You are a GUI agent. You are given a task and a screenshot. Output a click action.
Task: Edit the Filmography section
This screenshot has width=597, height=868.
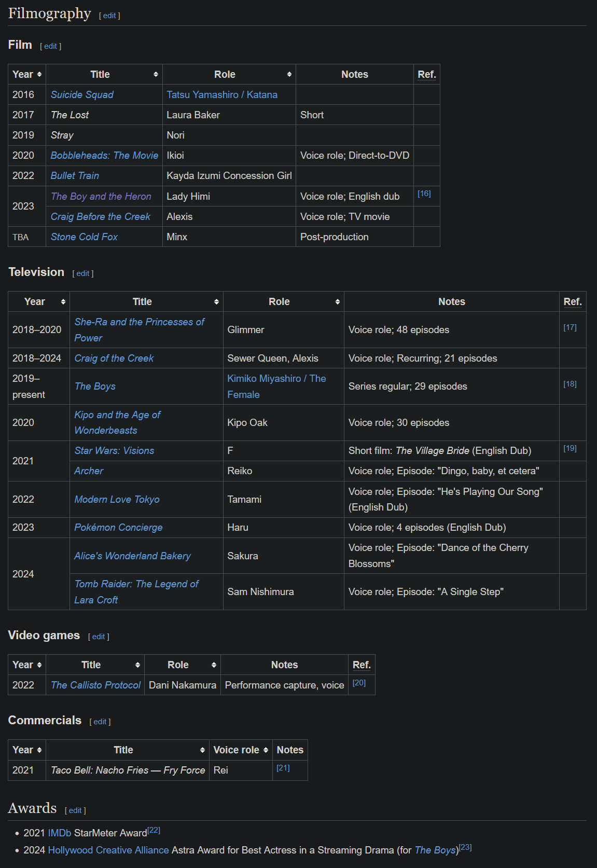[x=109, y=16]
